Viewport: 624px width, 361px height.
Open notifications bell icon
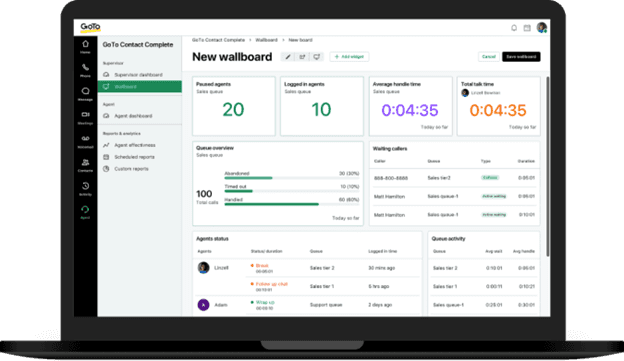514,28
